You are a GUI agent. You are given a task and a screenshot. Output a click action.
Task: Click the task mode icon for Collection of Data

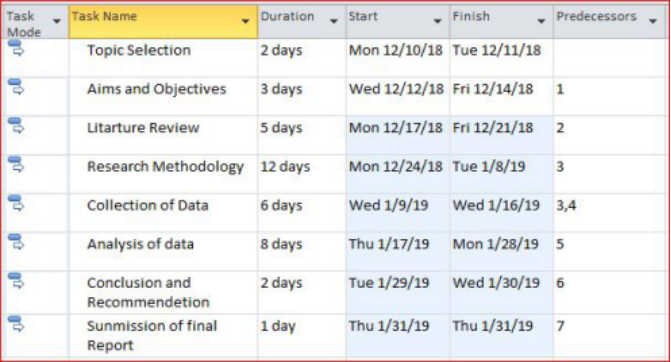[x=16, y=203]
